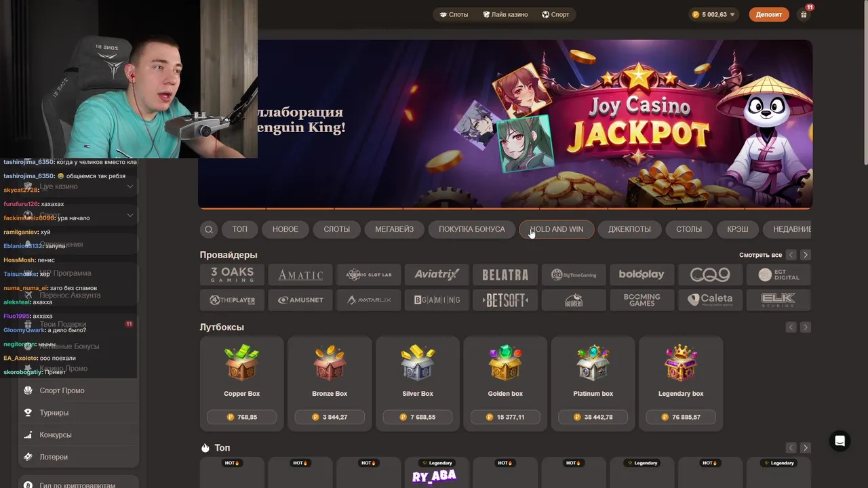
Task: Select the 3 Oaks Gaming provider logo
Action: [233, 274]
